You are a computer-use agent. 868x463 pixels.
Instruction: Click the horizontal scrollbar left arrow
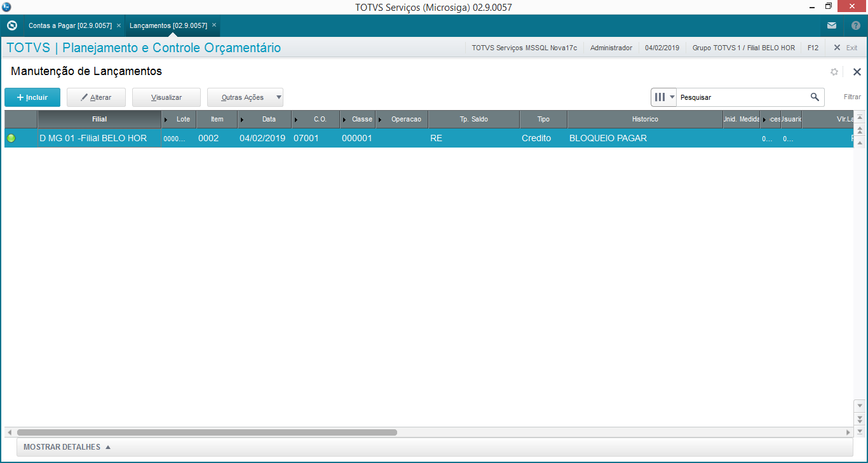click(x=10, y=432)
